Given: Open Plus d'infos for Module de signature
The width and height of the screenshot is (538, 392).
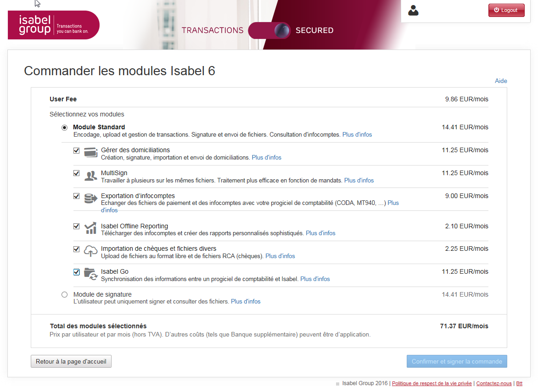Looking at the screenshot, I should click(x=246, y=302).
